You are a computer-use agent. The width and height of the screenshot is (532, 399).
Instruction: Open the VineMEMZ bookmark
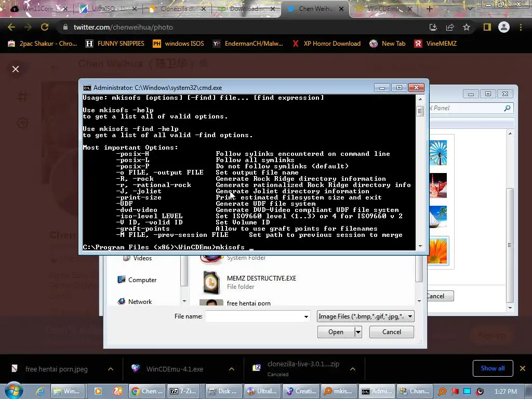(x=436, y=44)
